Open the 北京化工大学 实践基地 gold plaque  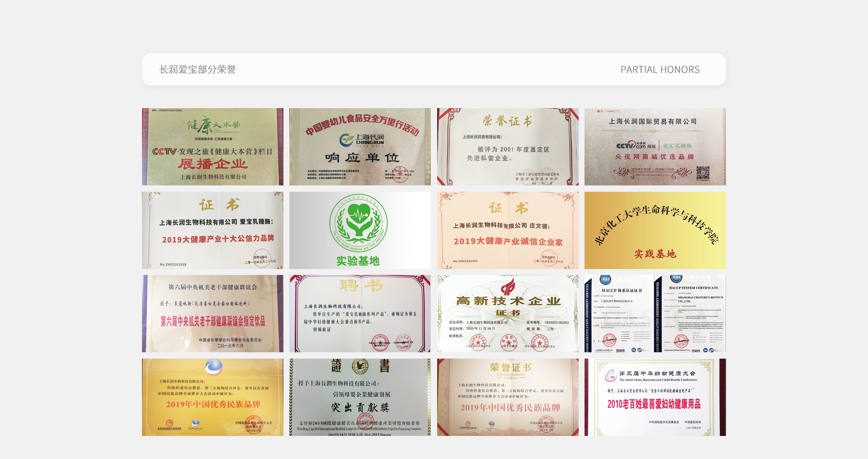click(655, 230)
